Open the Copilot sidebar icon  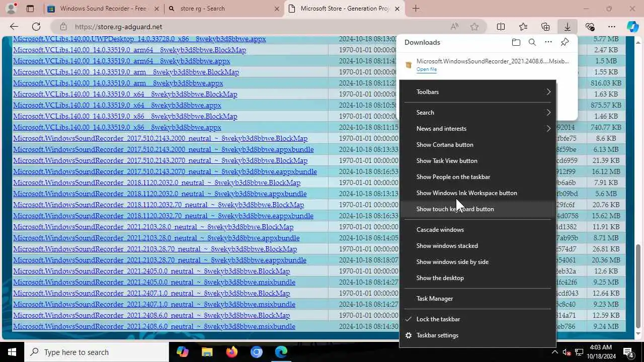click(632, 27)
